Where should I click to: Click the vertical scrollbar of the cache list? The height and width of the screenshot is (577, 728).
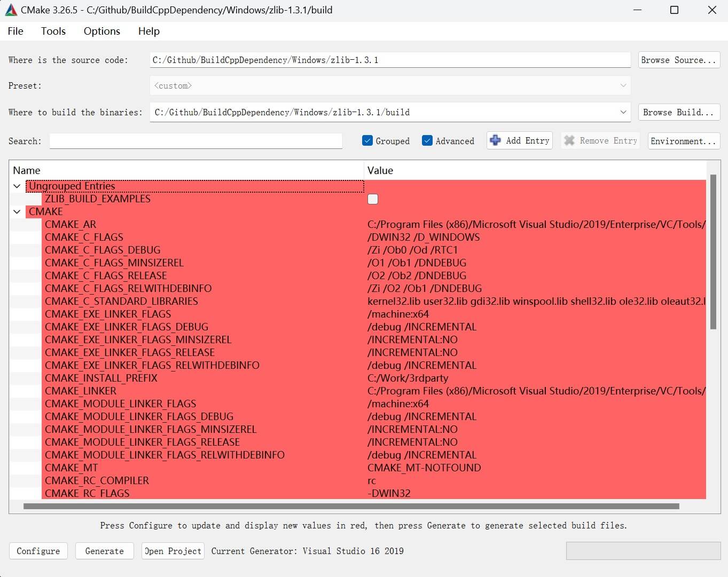point(713,252)
